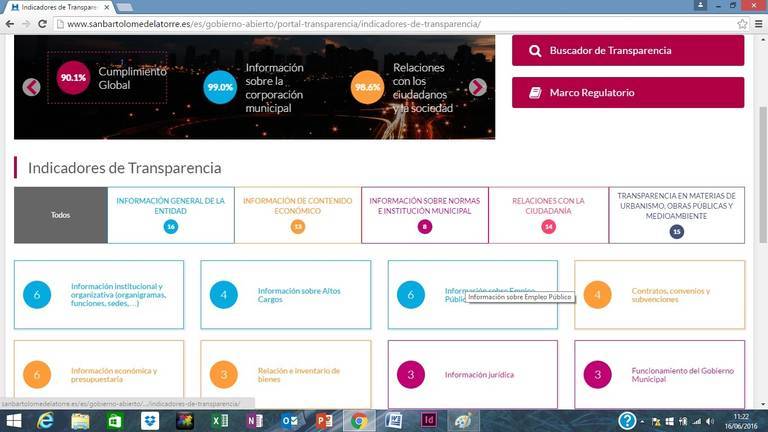Select the Todos filter tab

(61, 215)
